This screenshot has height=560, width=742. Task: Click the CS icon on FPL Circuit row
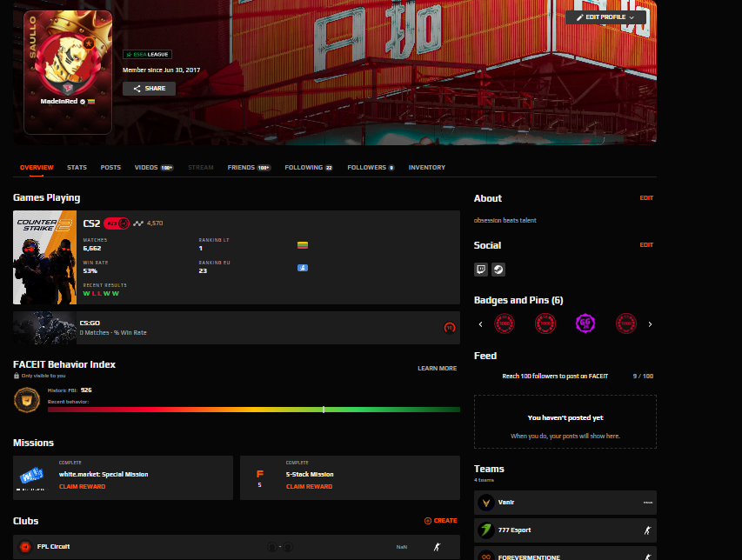tap(438, 547)
